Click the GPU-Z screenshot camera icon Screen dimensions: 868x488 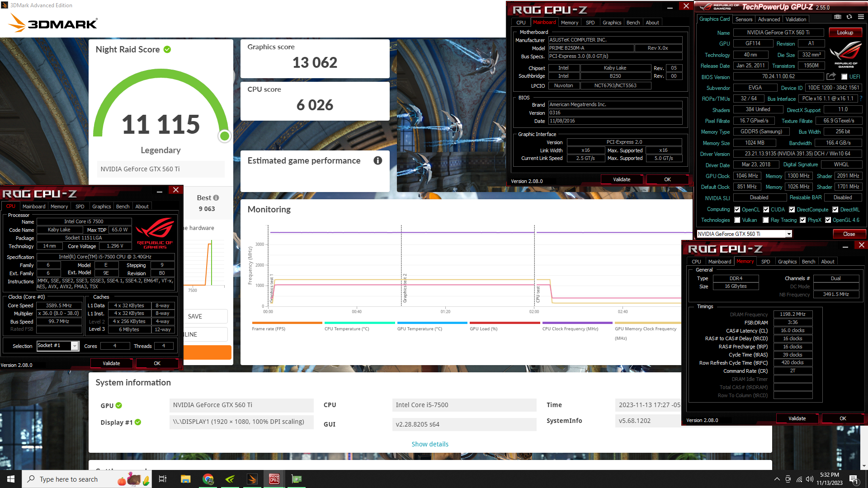point(838,17)
